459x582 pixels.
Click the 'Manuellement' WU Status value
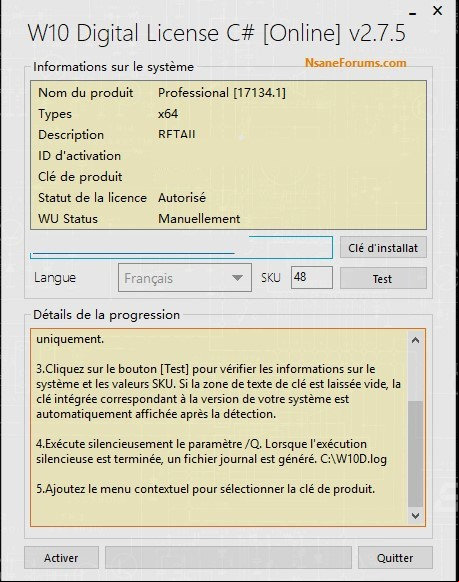click(199, 219)
